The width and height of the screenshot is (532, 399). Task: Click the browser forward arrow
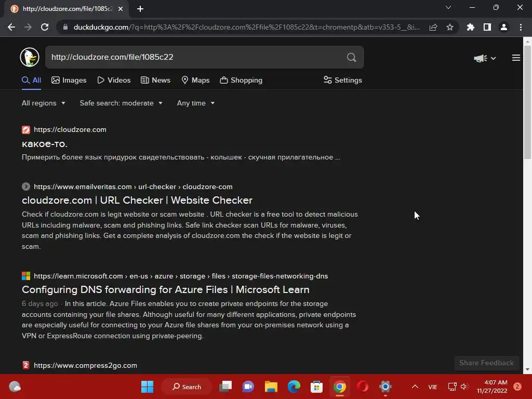click(x=28, y=27)
